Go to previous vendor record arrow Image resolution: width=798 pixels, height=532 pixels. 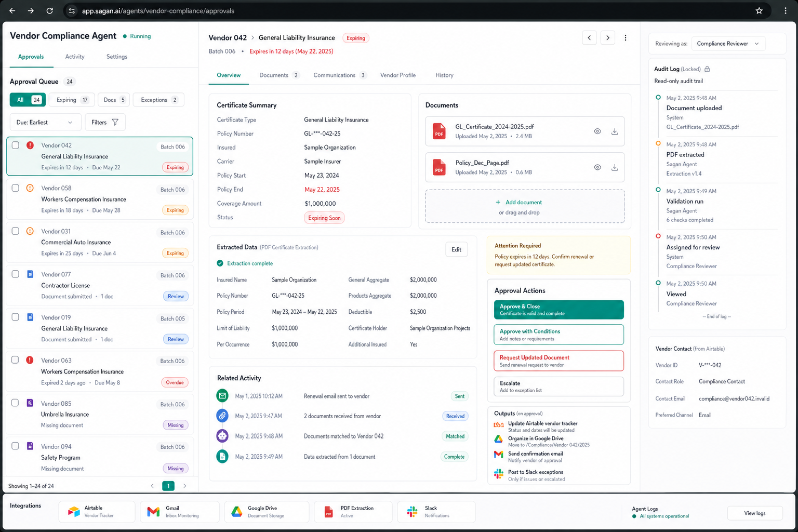(589, 38)
